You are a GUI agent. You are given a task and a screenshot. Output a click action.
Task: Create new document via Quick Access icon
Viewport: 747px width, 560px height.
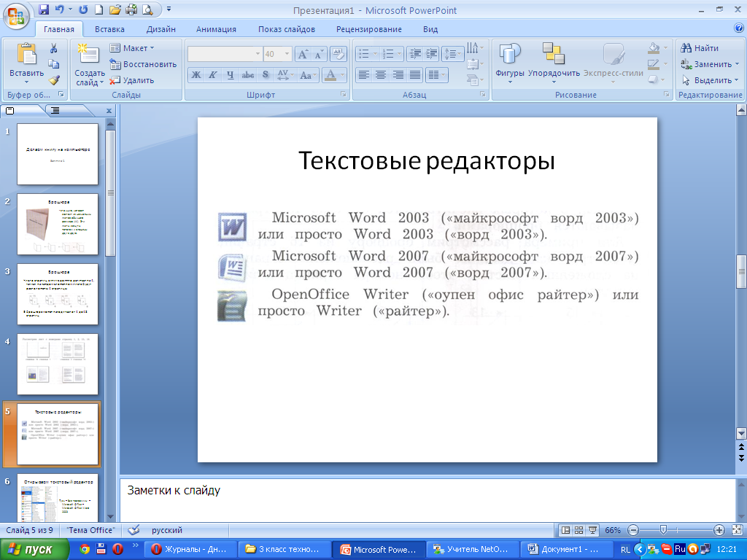[98, 9]
